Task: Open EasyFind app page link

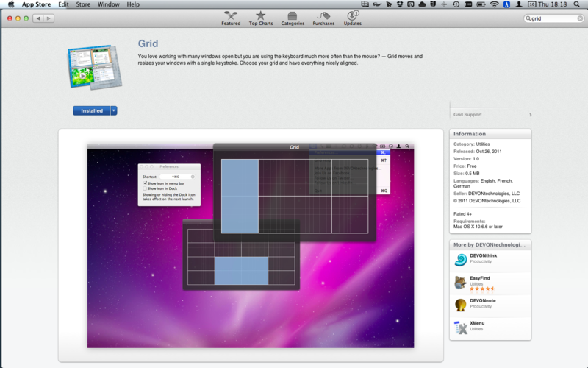Action: click(480, 278)
